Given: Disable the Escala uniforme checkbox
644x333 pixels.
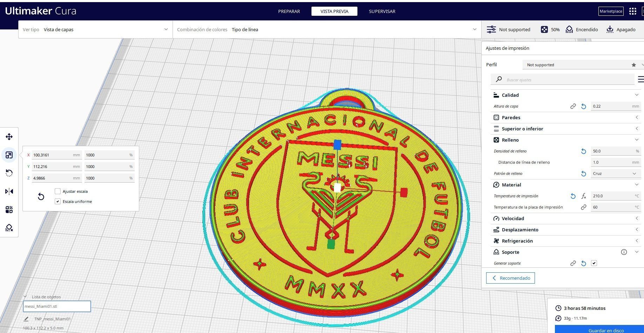Looking at the screenshot, I should click(58, 202).
